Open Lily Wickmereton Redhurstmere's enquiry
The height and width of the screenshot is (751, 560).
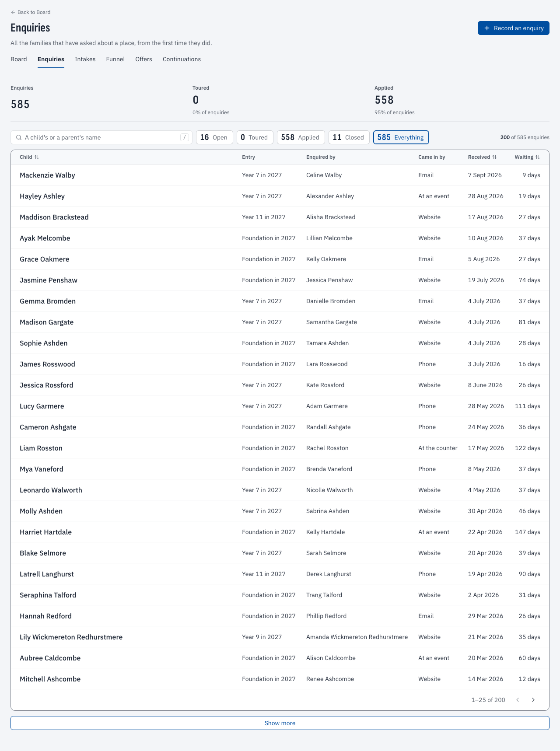tap(280, 637)
